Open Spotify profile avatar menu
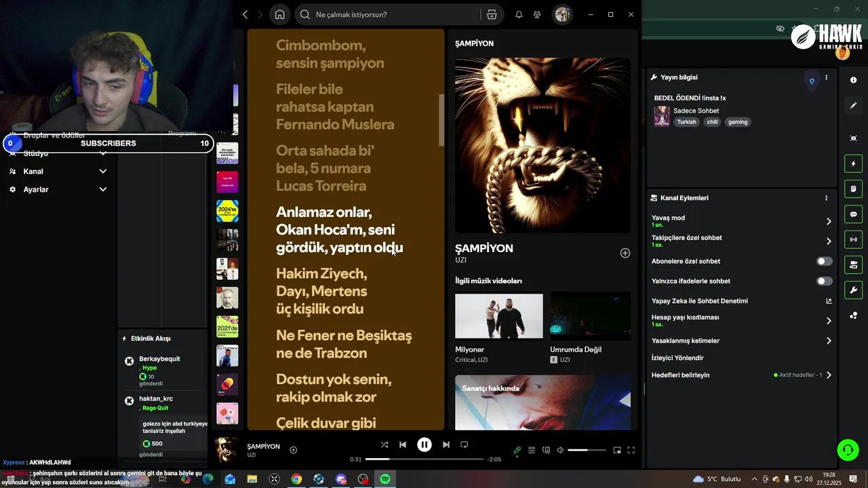The height and width of the screenshot is (488, 868). pyautogui.click(x=562, y=14)
